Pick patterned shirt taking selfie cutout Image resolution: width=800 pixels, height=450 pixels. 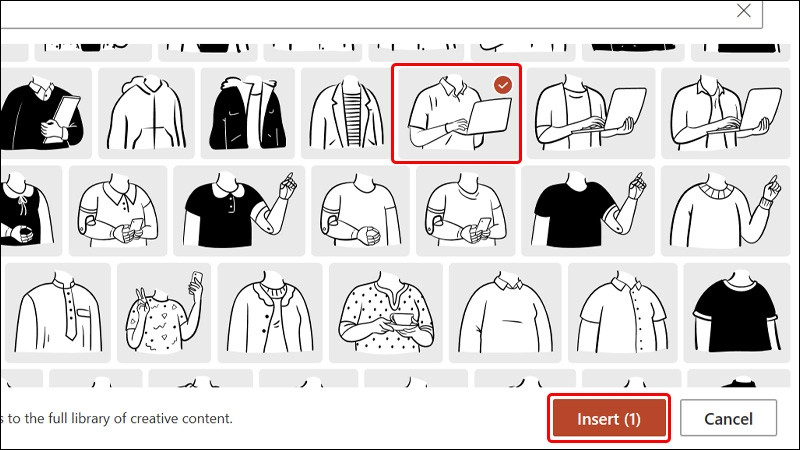click(x=164, y=313)
